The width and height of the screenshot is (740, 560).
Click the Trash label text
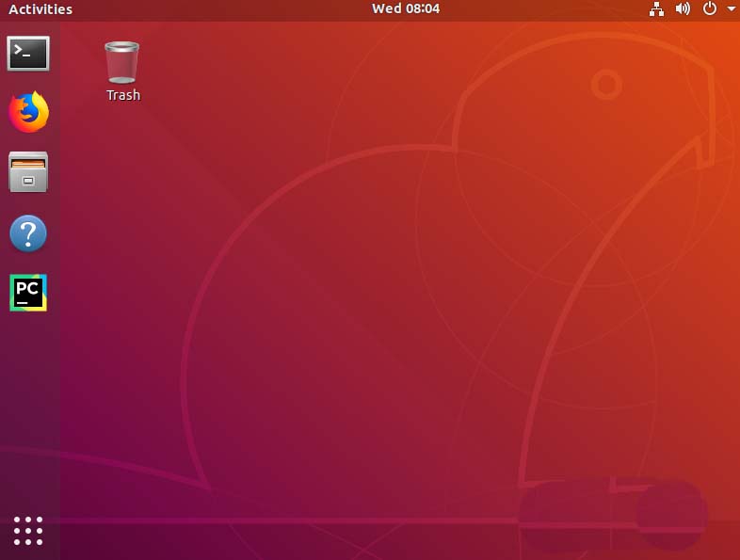coord(123,95)
